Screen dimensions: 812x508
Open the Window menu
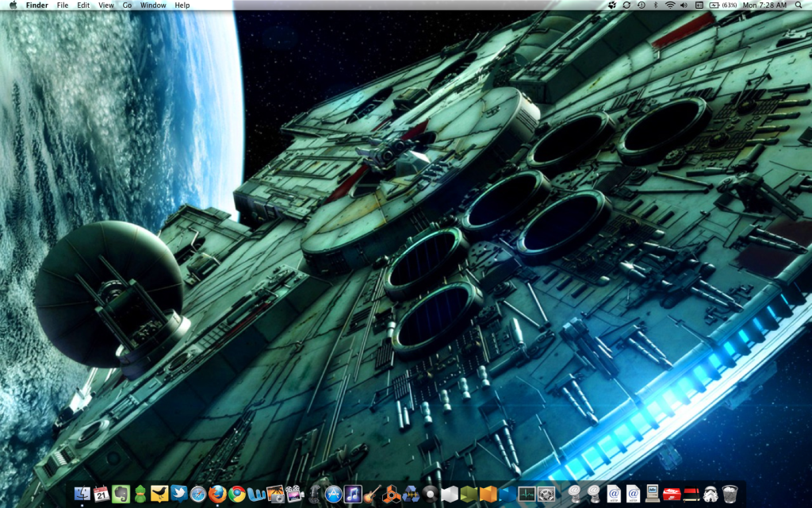[x=153, y=6]
